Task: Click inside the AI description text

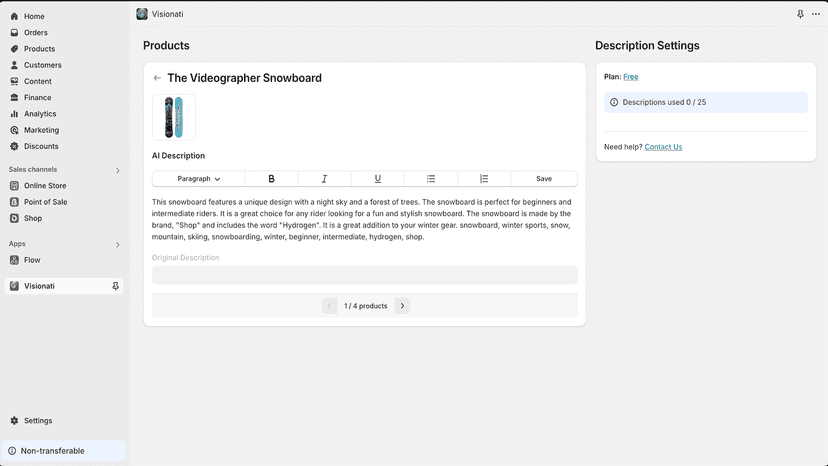Action: coord(362,219)
